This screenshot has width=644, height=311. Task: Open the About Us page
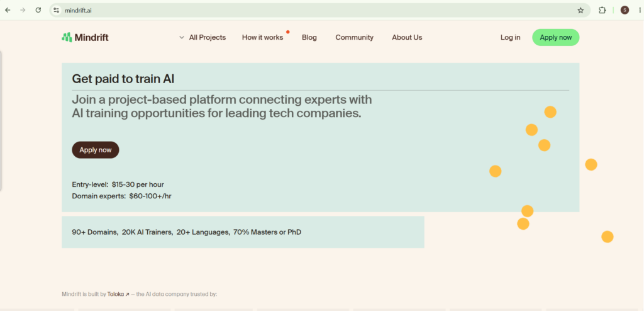(407, 37)
